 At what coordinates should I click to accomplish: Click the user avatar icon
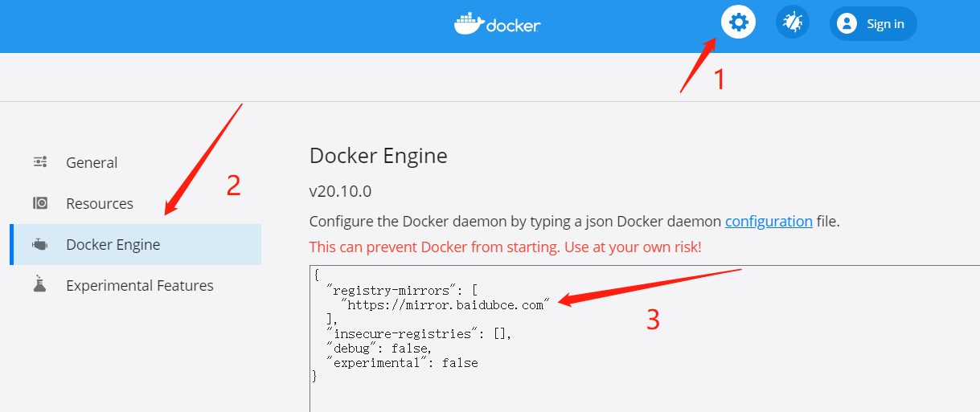point(847,24)
